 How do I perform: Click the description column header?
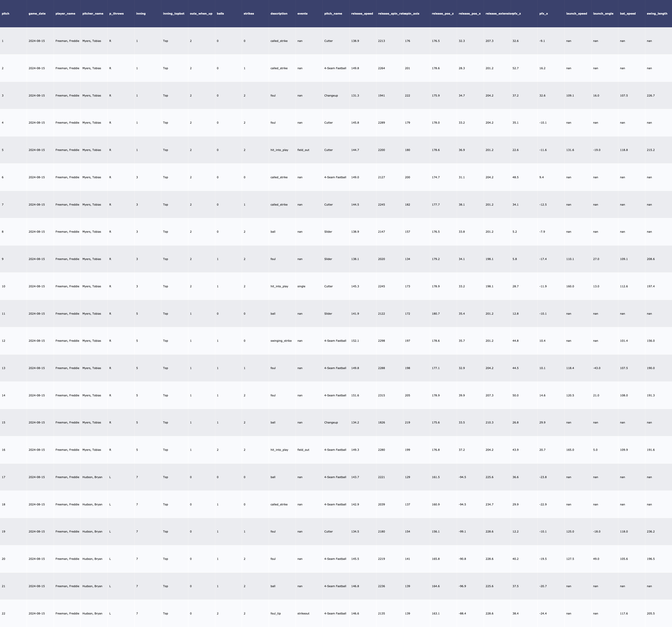pos(279,13)
